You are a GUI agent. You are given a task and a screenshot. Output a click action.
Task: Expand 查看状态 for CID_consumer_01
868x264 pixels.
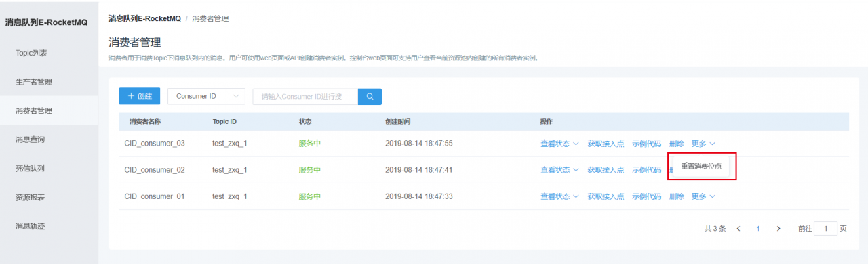pos(559,196)
